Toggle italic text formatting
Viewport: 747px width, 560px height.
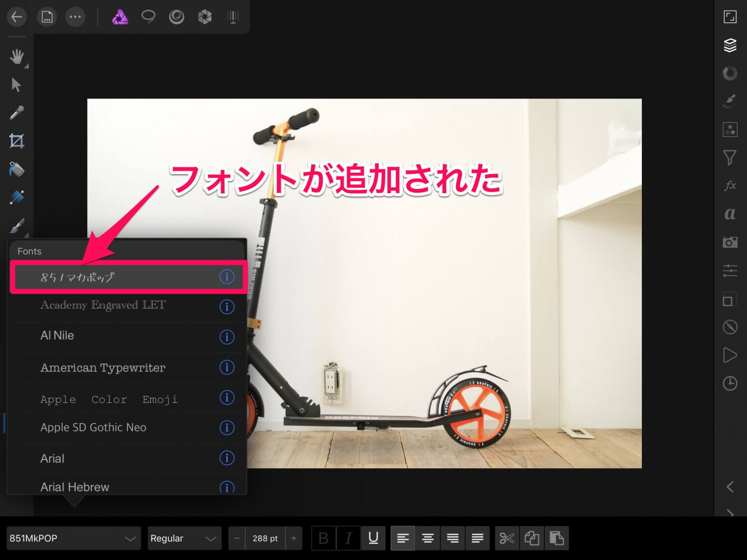[x=349, y=538]
